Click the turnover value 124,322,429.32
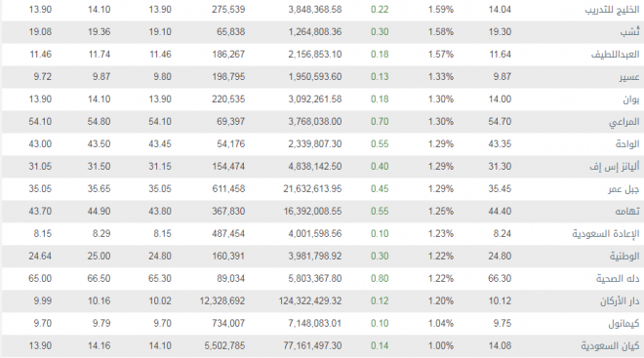This screenshot has height=358, width=644. [310, 300]
